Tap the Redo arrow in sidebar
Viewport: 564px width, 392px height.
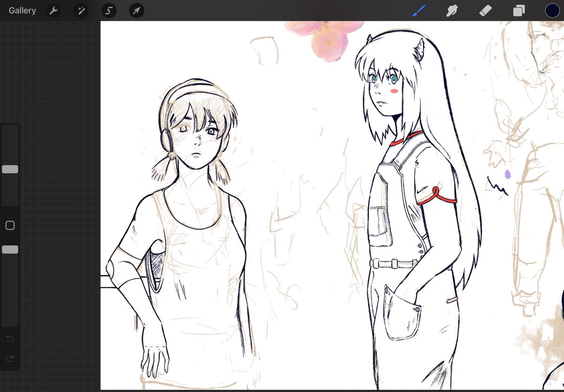pos(10,359)
